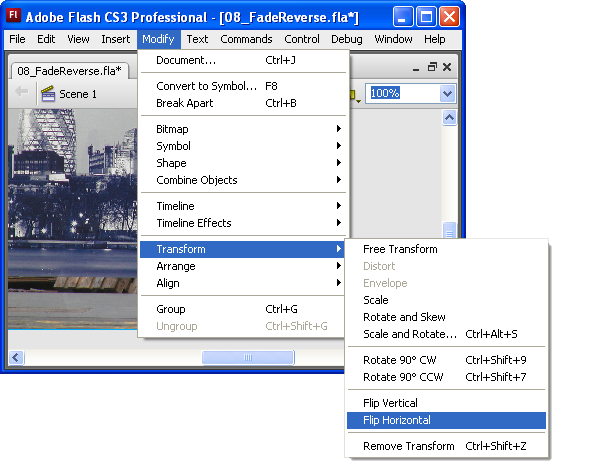The width and height of the screenshot is (613, 462).
Task: Close the 08_FadeReverse document window
Action: point(449,67)
